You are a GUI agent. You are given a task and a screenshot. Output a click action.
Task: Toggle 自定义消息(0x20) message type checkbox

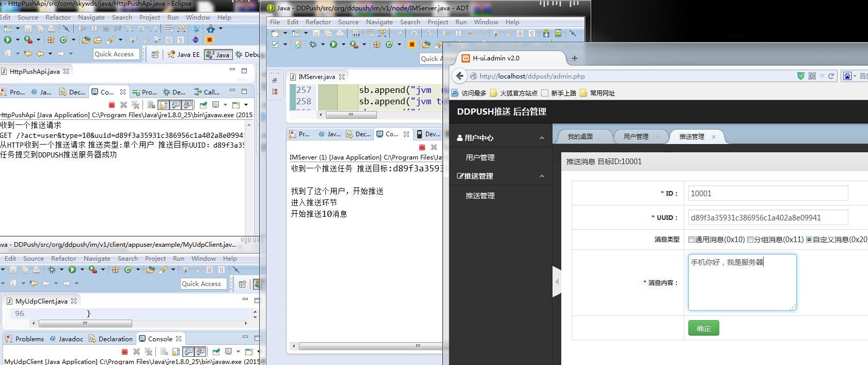pos(809,240)
